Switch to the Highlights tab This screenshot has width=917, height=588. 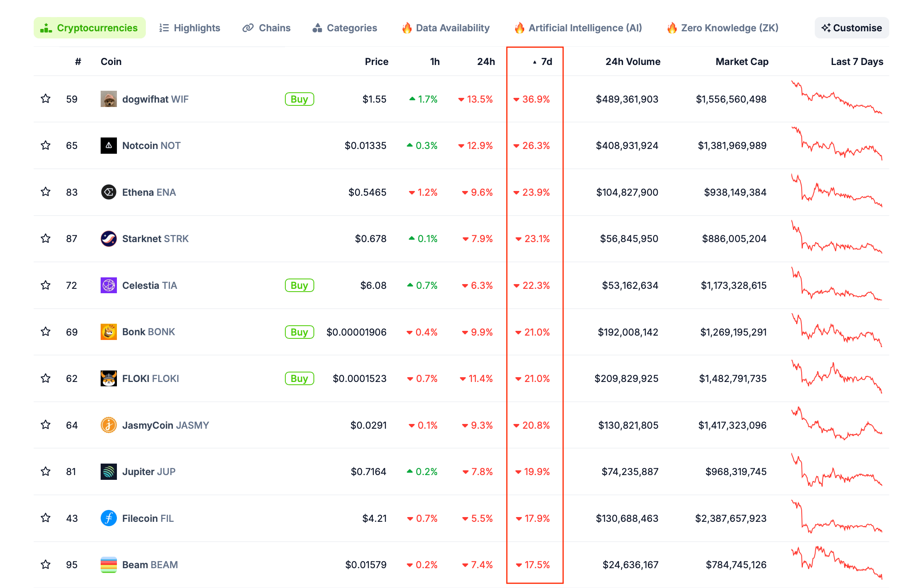point(189,28)
